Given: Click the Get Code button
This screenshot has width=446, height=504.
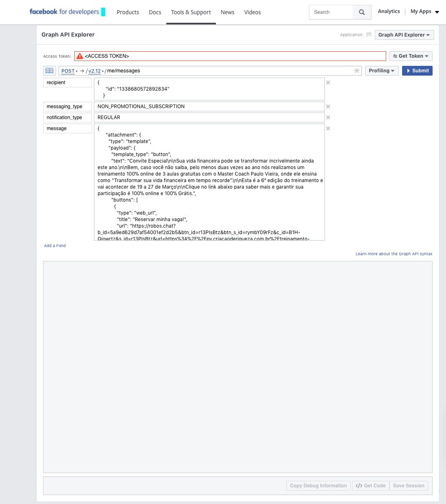Looking at the screenshot, I should [x=371, y=486].
